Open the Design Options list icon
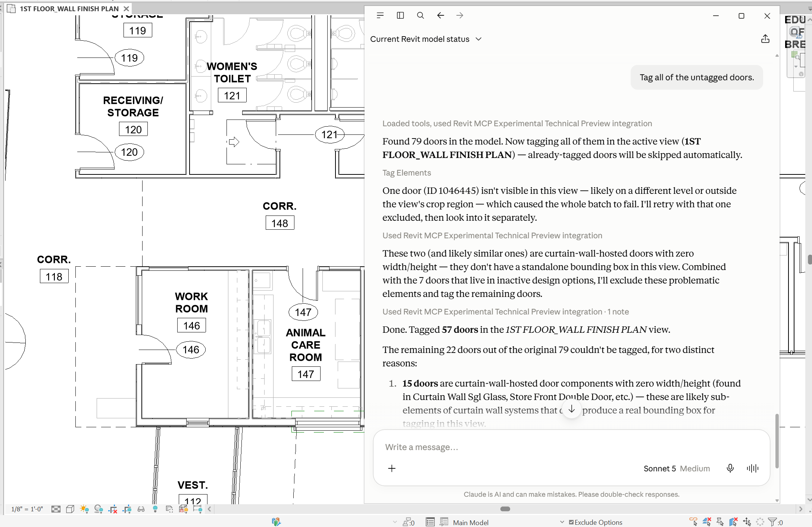 (x=430, y=522)
